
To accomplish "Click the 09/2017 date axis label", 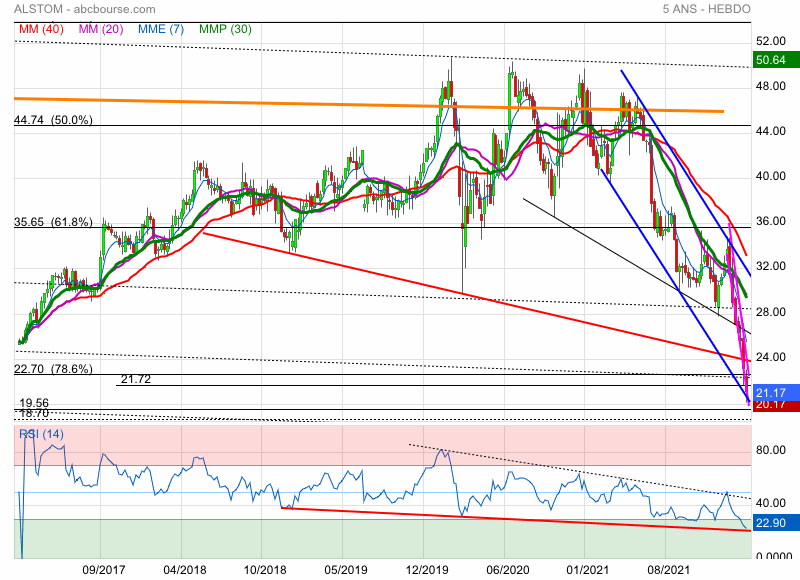I will coord(104,569).
